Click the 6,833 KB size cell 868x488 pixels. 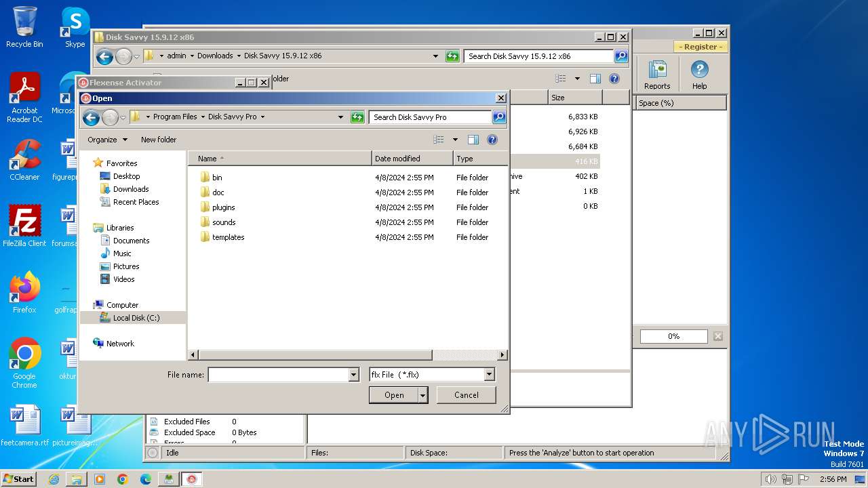583,117
